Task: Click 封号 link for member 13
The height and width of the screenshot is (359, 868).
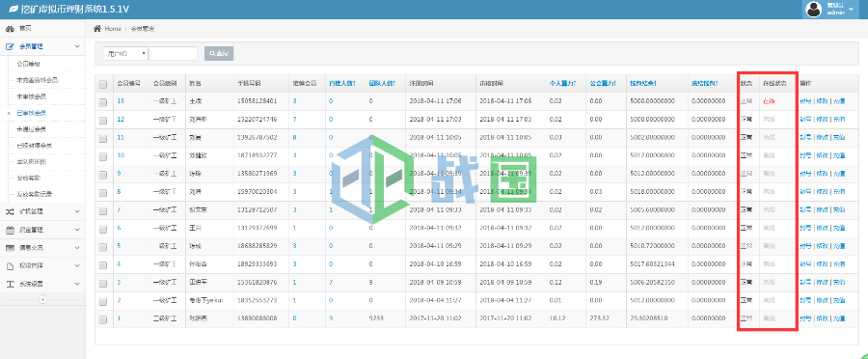Action: [x=805, y=101]
